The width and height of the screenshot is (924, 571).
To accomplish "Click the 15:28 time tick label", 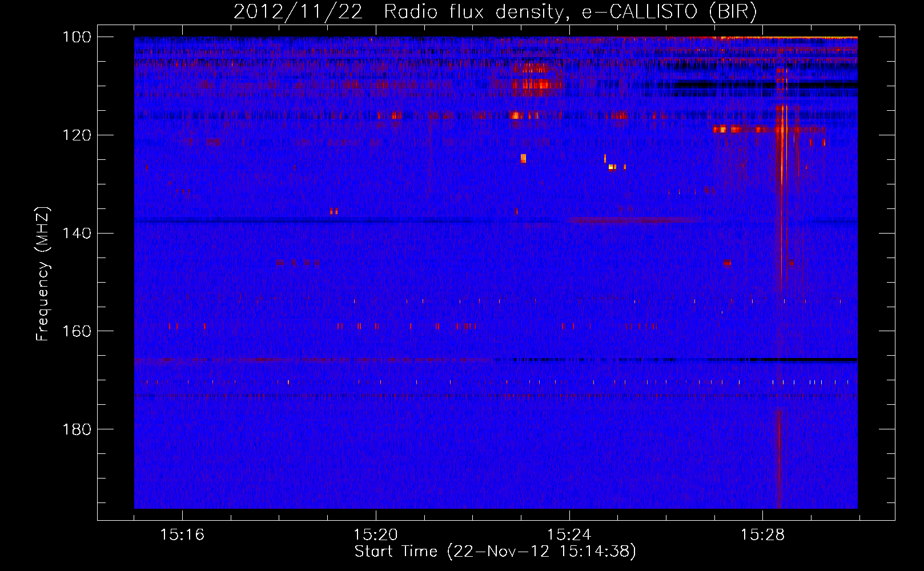I will pos(763,535).
